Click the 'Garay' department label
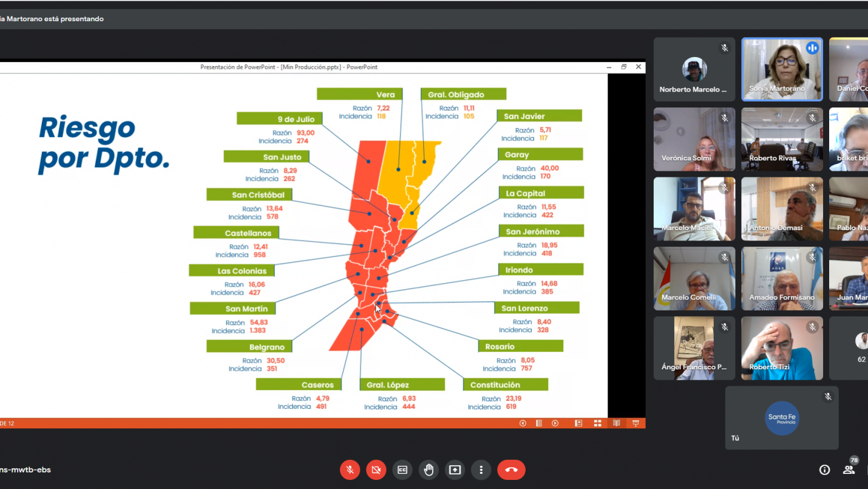Image resolution: width=868 pixels, height=489 pixels. click(540, 154)
